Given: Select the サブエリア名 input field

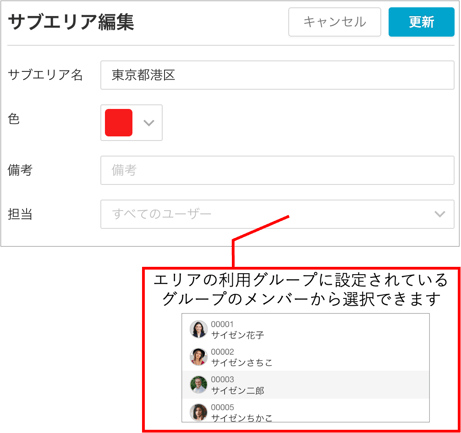Looking at the screenshot, I should [x=277, y=75].
